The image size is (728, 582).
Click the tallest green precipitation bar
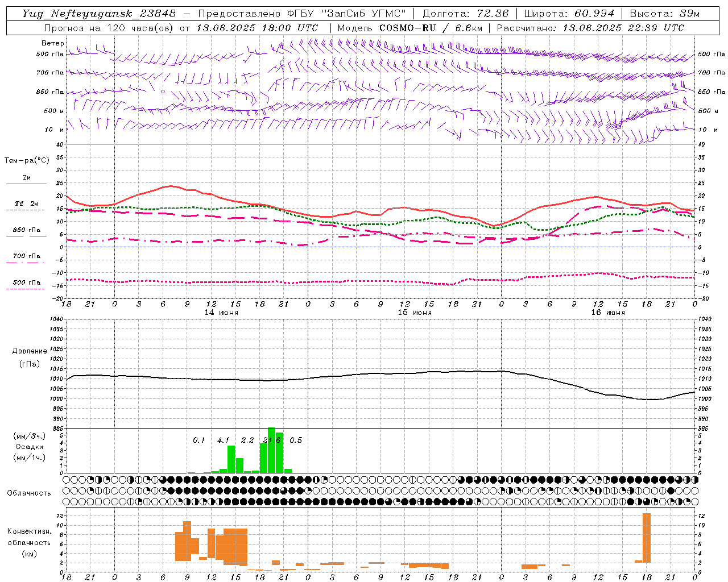(271, 450)
